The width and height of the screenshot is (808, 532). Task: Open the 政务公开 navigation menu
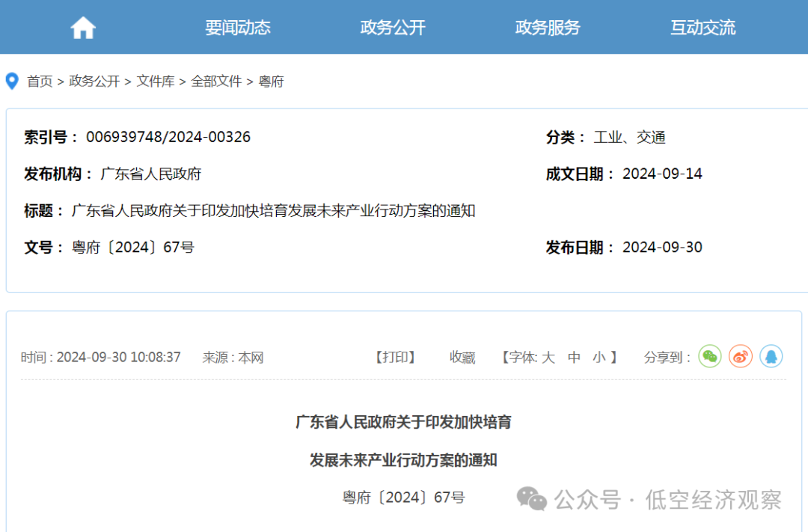393,28
